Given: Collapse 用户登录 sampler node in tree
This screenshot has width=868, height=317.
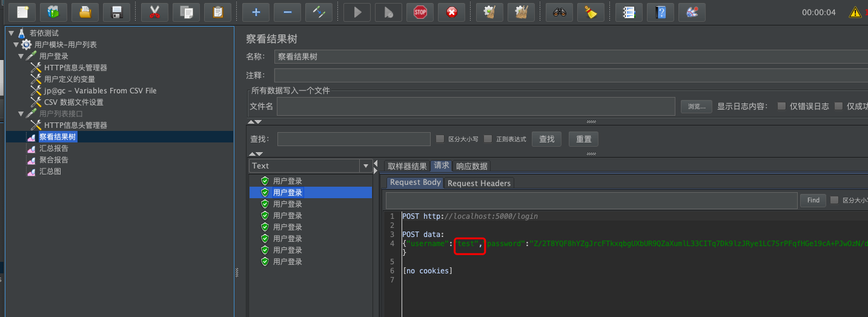Looking at the screenshot, I should tap(21, 56).
